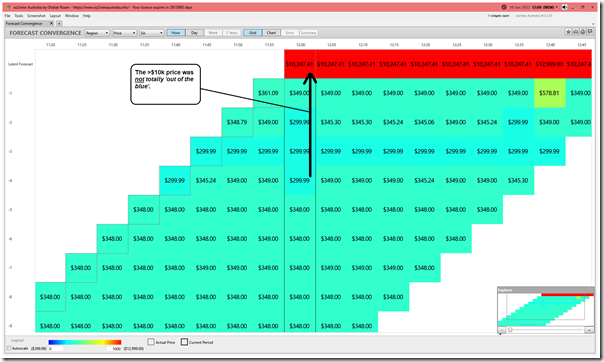This screenshot has width=604, height=362.
Task: Select the Day time range button
Action: tap(195, 33)
